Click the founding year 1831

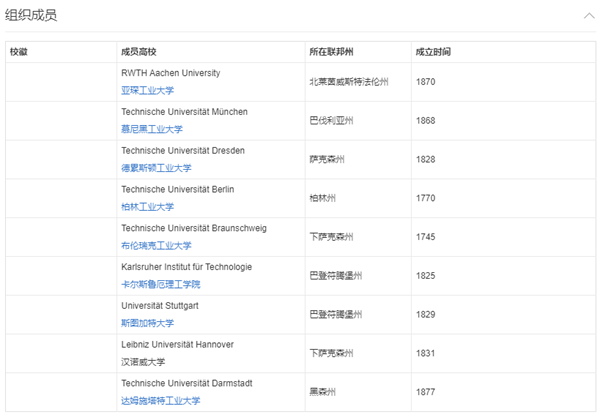point(426,353)
